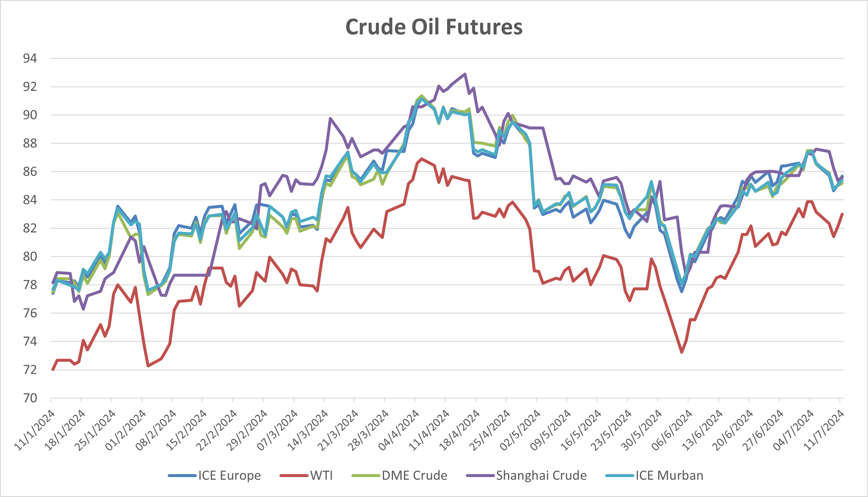Viewport: 868px width, 497px height.
Task: Click the blue ICE Europe legend line swatch
Action: click(182, 476)
